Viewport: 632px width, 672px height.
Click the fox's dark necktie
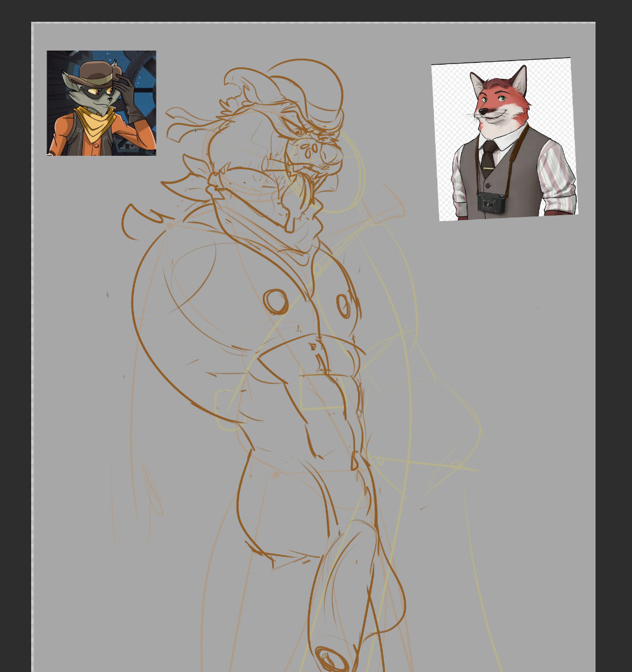(x=488, y=159)
